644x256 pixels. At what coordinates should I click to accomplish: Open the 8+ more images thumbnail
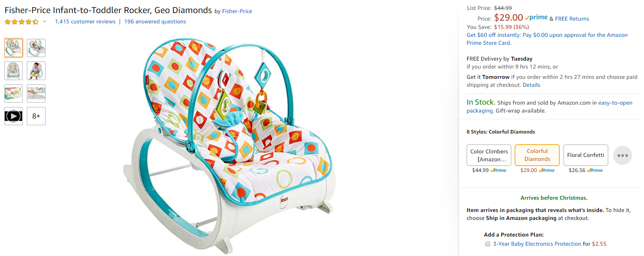tap(36, 116)
